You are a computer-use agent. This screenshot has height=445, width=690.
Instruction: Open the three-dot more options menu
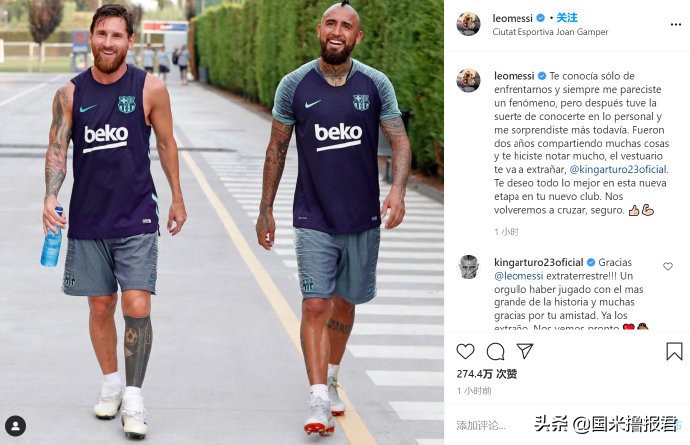pos(675,25)
